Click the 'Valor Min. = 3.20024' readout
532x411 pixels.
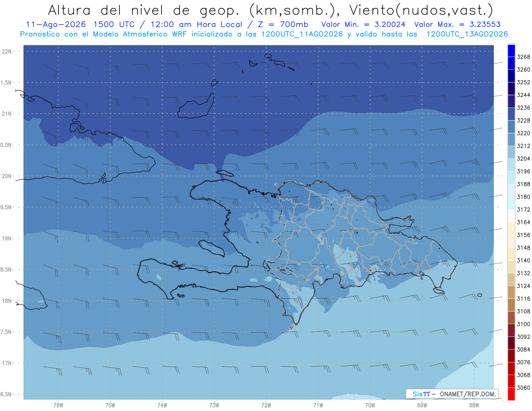pyautogui.click(x=364, y=25)
